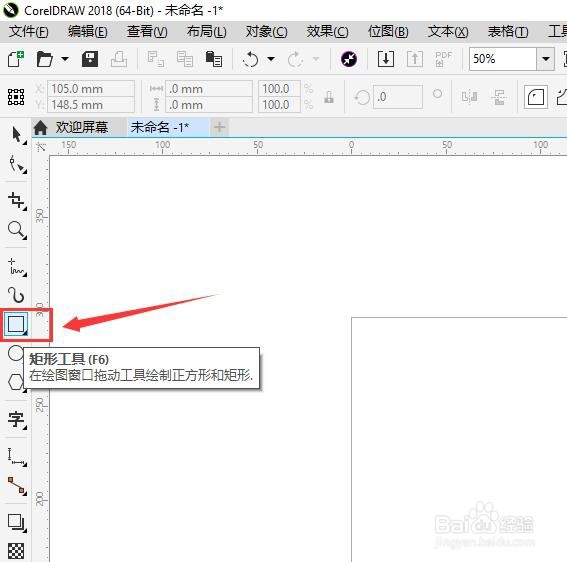The height and width of the screenshot is (562, 567).
Task: Select the Transparency checkerboard tool
Action: point(16,552)
